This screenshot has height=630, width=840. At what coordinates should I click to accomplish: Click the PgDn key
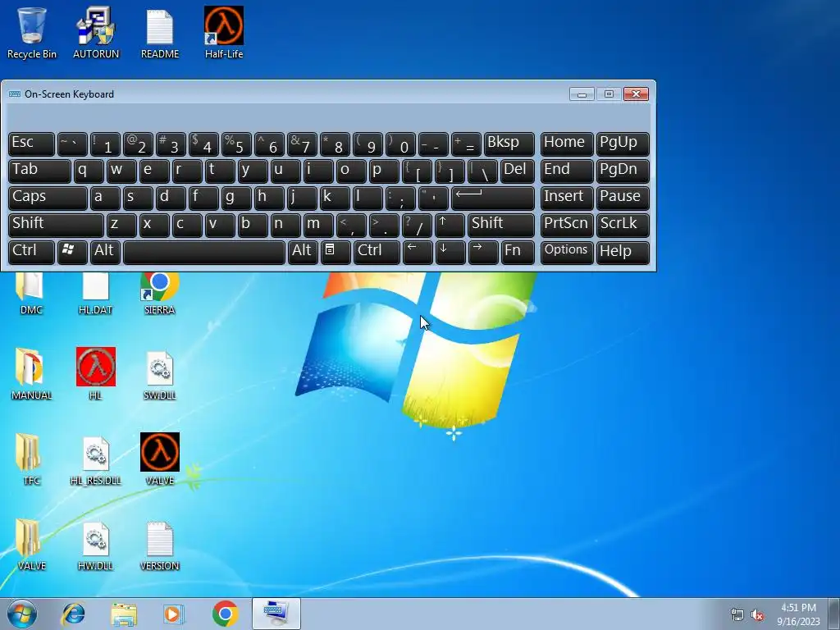point(623,171)
